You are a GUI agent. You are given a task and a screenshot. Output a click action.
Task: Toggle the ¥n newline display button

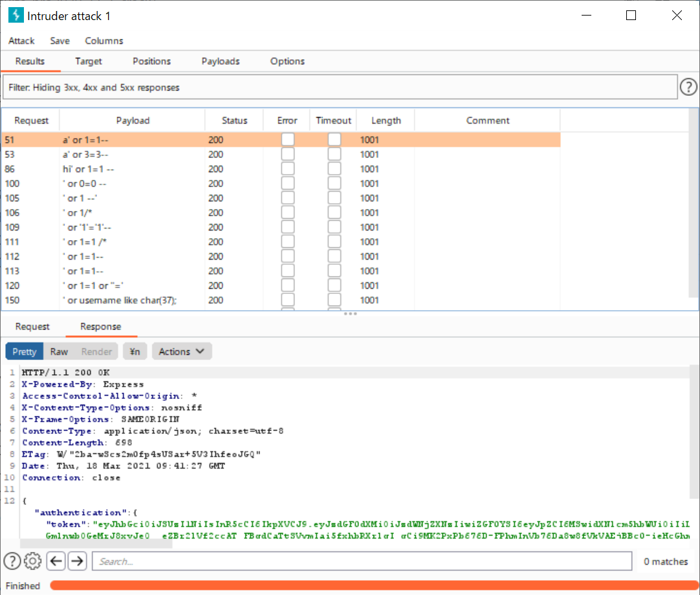pyautogui.click(x=135, y=352)
